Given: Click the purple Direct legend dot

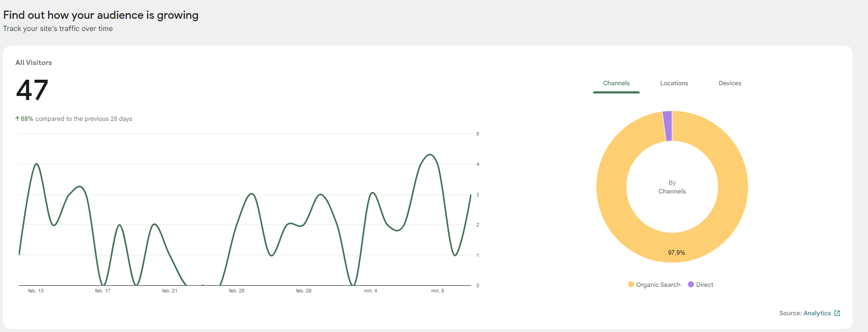Looking at the screenshot, I should pyautogui.click(x=691, y=284).
